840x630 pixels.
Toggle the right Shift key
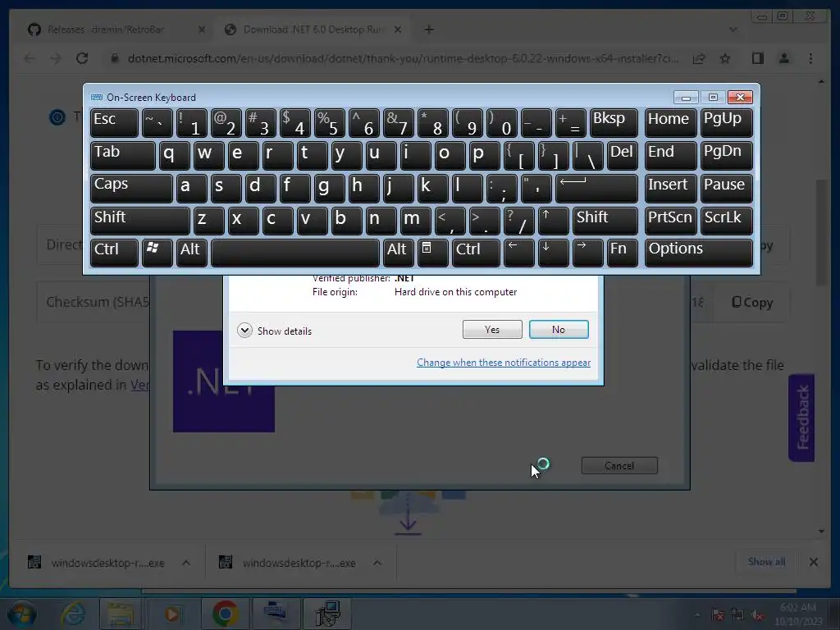[605, 221]
